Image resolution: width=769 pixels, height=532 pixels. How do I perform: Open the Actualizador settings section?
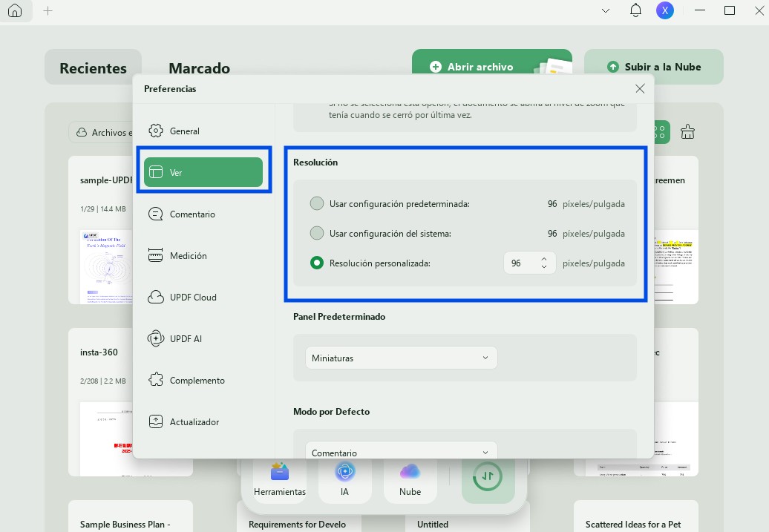click(194, 421)
